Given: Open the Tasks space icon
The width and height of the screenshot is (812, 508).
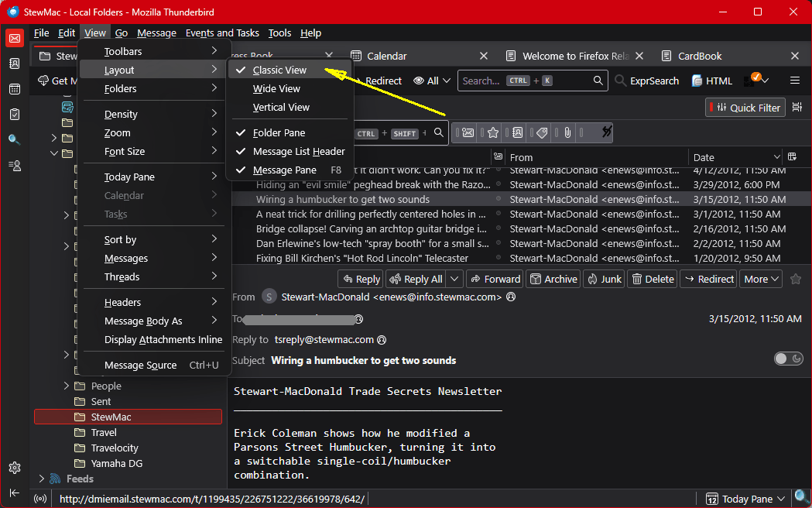Looking at the screenshot, I should tap(15, 114).
